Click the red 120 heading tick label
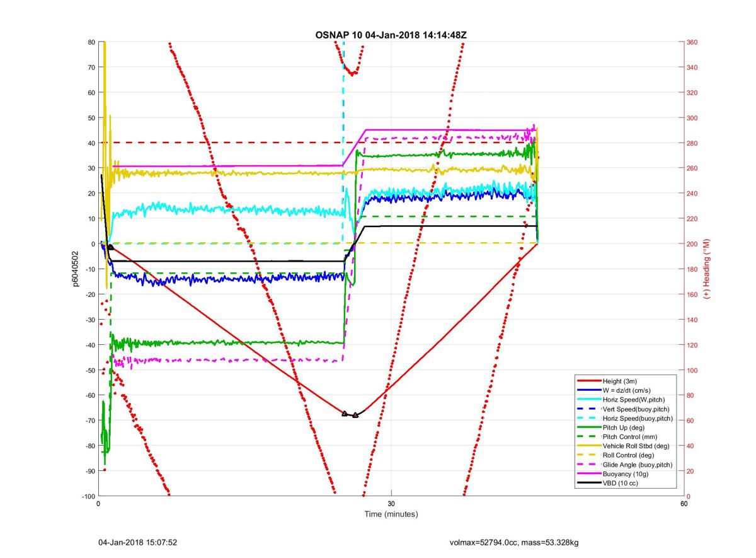The height and width of the screenshot is (558, 756). pos(692,345)
